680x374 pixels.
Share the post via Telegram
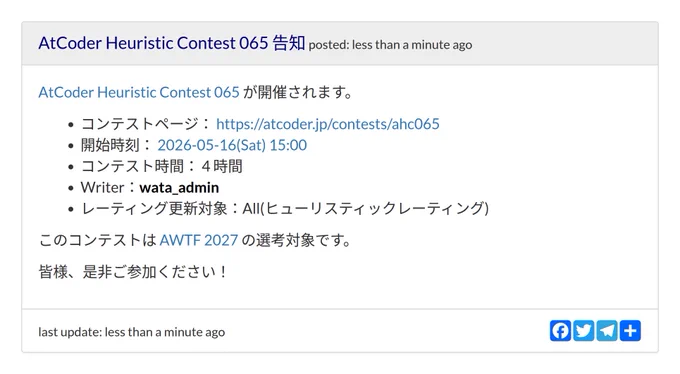tap(607, 331)
